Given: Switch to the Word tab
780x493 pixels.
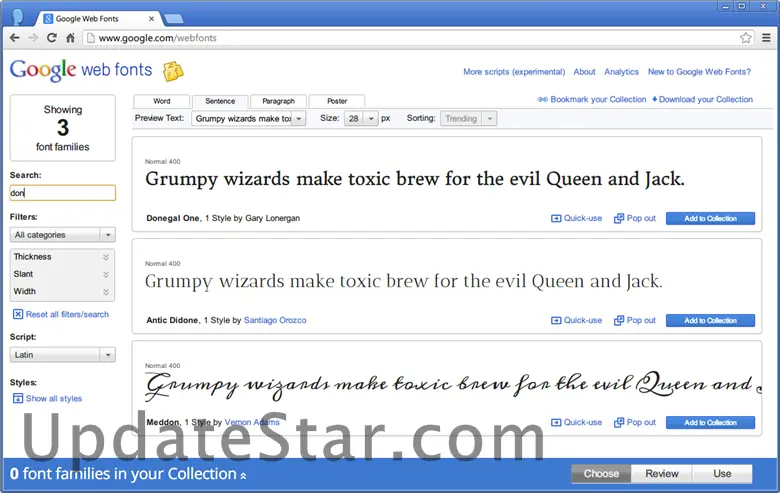Looking at the screenshot, I should click(162, 101).
